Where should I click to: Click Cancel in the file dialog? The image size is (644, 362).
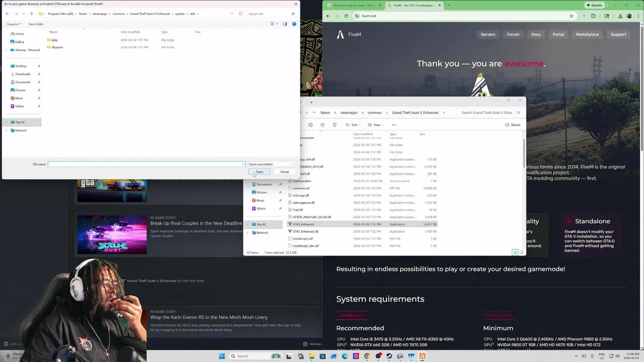click(x=284, y=172)
